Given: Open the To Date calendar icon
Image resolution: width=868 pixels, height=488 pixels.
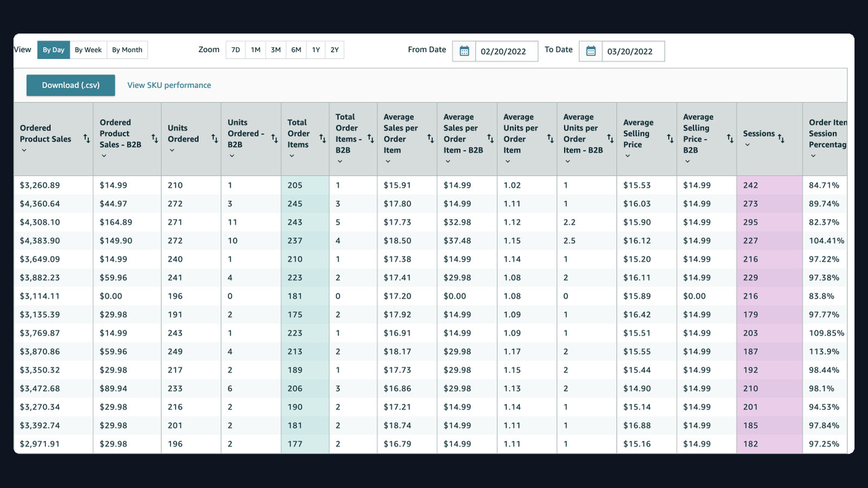Looking at the screenshot, I should click(x=591, y=52).
